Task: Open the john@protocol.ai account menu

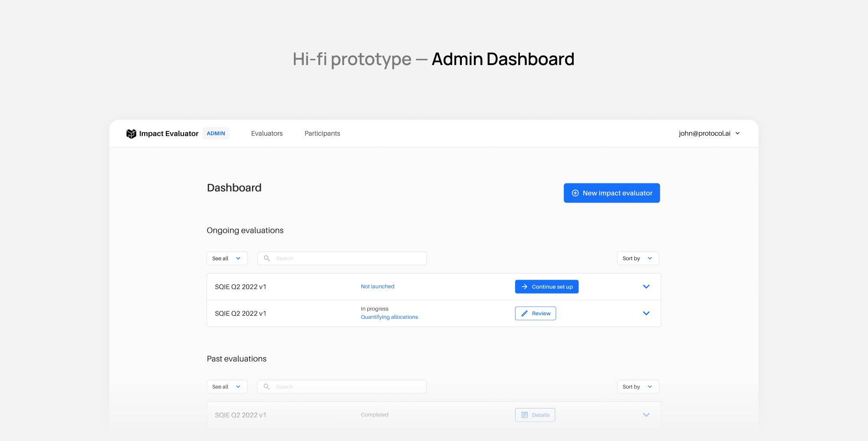Action: pos(709,134)
